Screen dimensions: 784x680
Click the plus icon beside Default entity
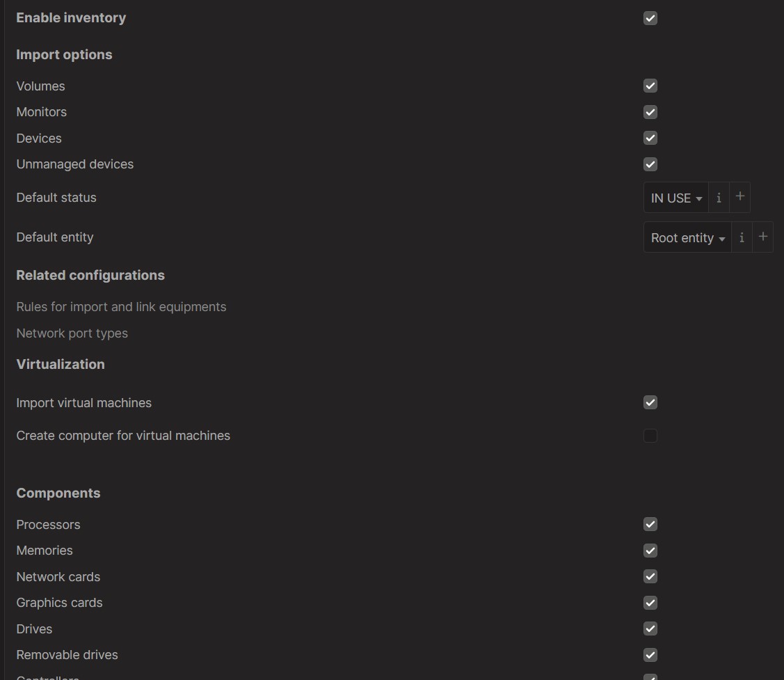pyautogui.click(x=763, y=237)
